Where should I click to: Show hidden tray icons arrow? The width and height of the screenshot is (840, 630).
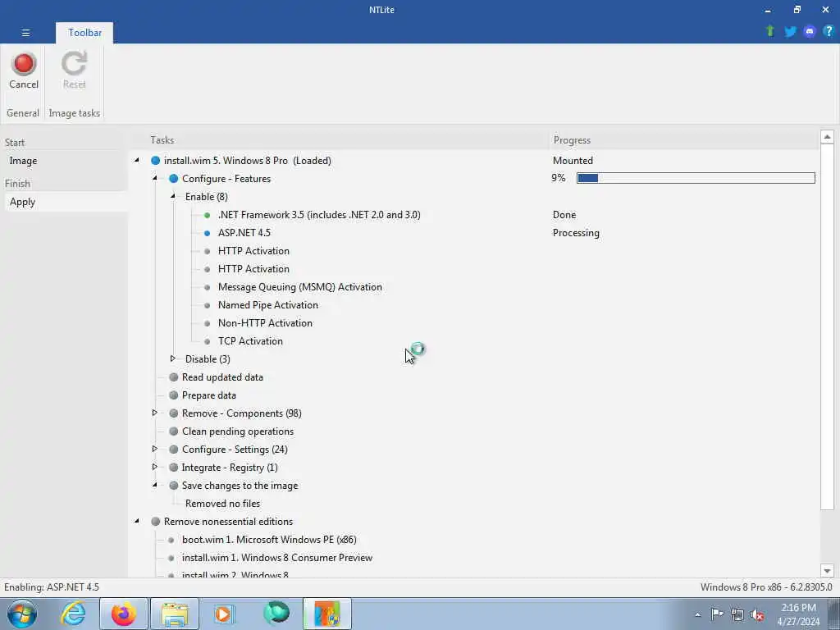697,615
